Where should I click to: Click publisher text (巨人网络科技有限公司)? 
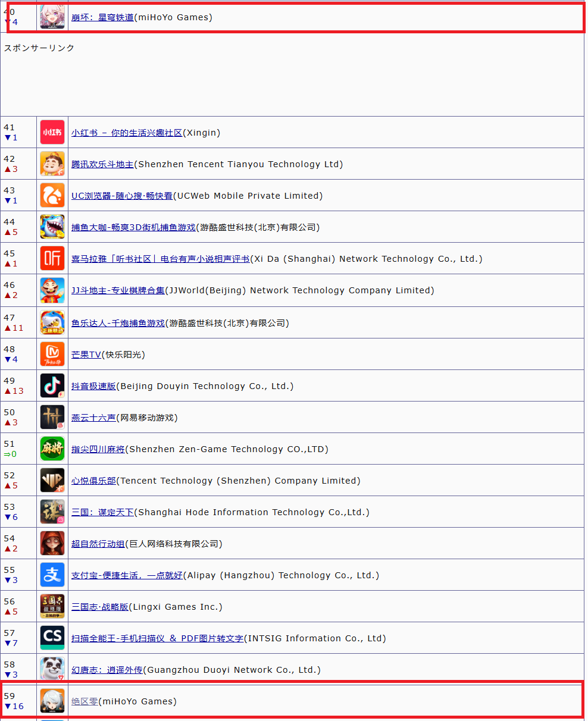(x=174, y=544)
